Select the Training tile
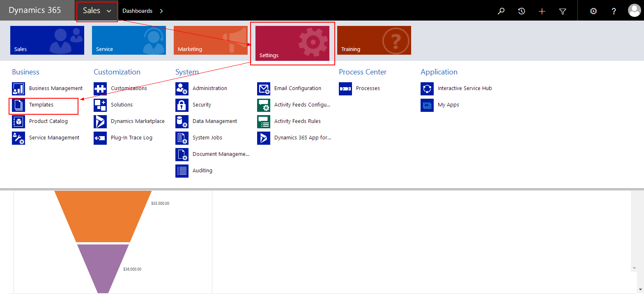Viewport: 644px width, 294px height. pyautogui.click(x=374, y=40)
